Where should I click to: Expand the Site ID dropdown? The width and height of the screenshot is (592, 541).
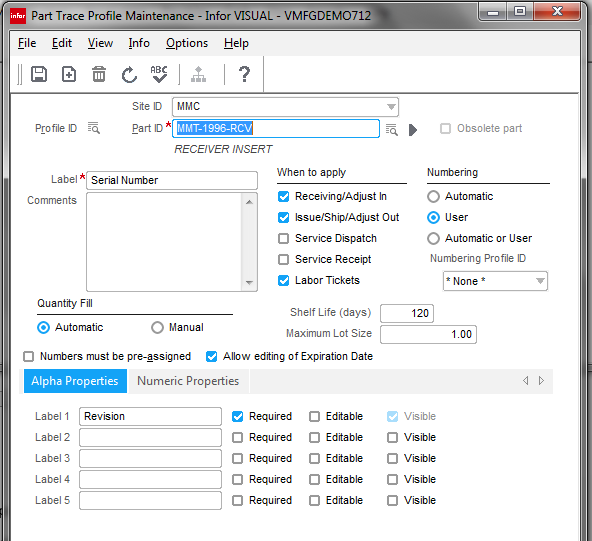coord(391,107)
